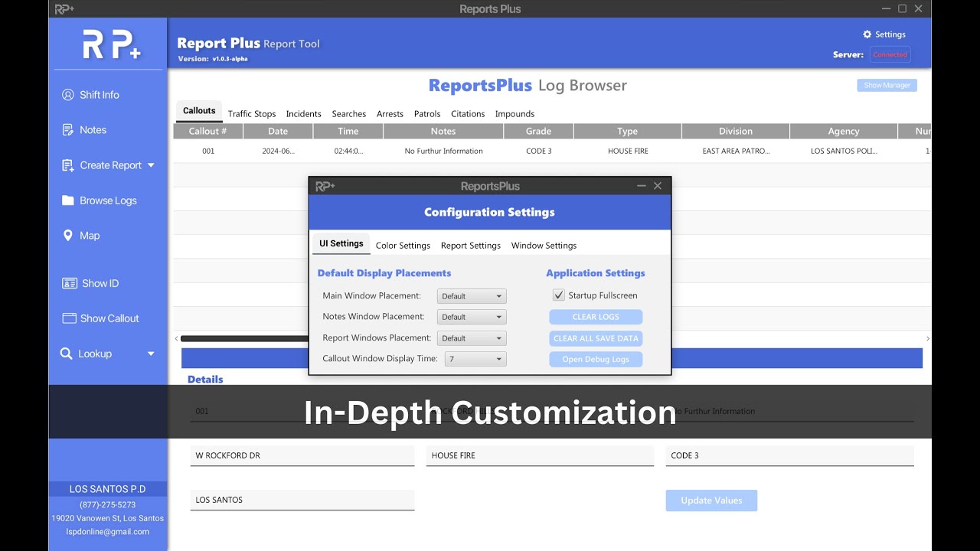This screenshot has height=551, width=980.
Task: Click the Update Values button
Action: 711,500
